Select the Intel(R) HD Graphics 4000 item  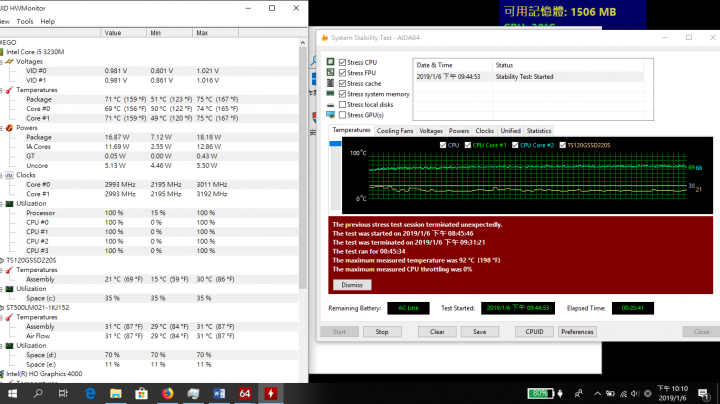pyautogui.click(x=44, y=374)
